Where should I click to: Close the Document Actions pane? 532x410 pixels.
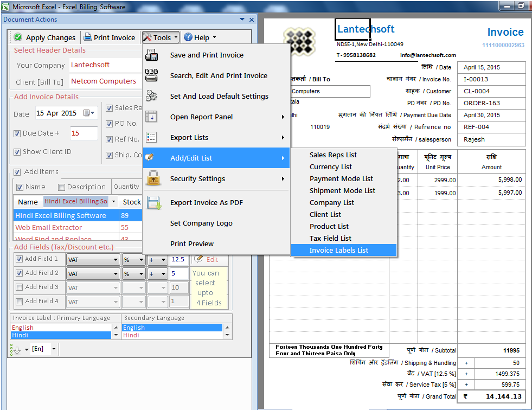(x=252, y=20)
